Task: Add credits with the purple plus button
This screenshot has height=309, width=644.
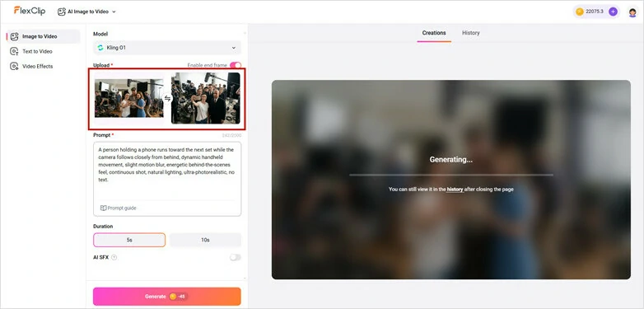Action: click(613, 12)
